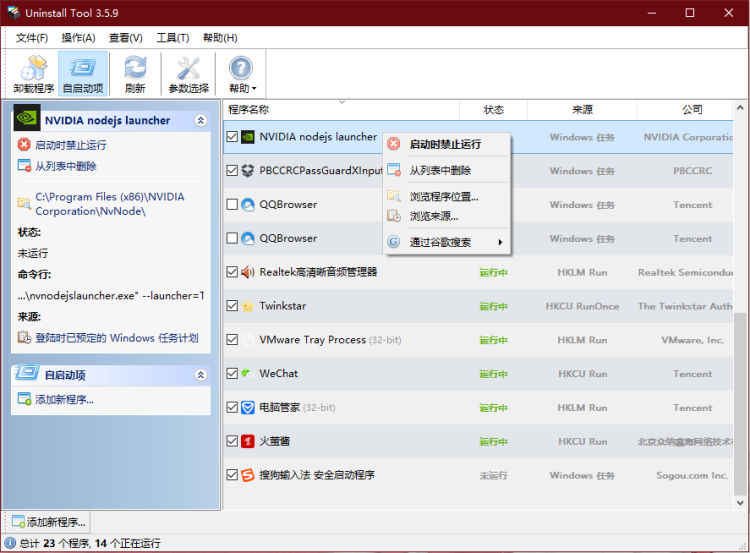Open 参数选择 preferences toolbar icon
750x553 pixels.
[189, 74]
